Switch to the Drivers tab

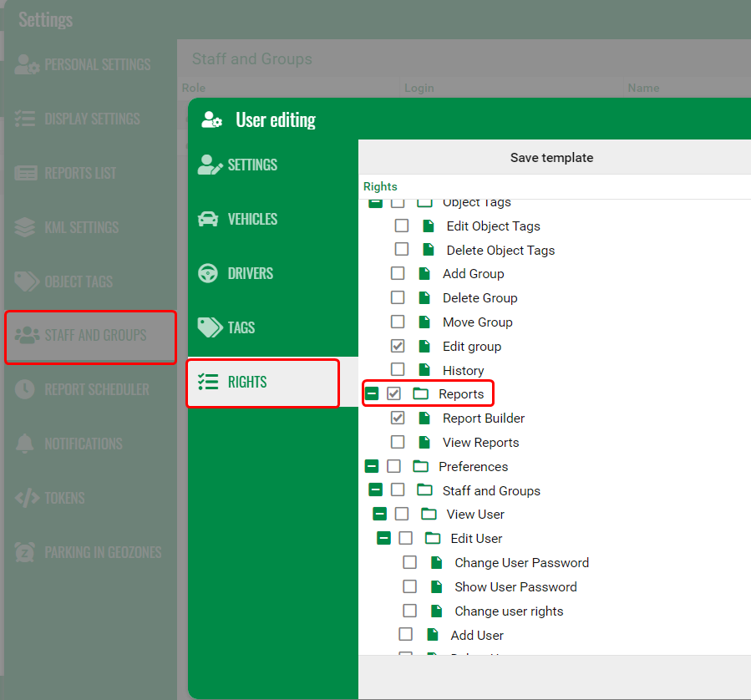click(x=250, y=273)
